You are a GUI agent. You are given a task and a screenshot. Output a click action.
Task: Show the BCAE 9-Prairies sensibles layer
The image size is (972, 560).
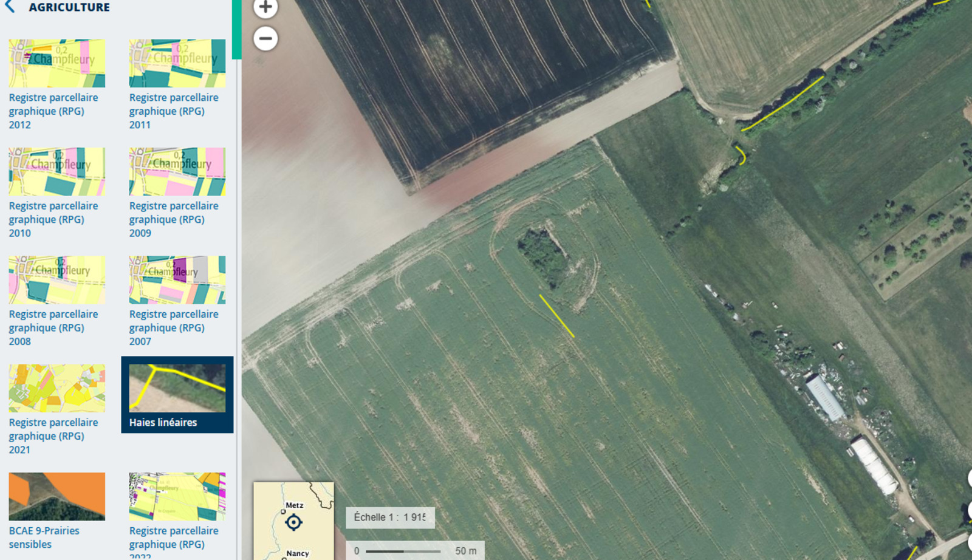[56, 496]
